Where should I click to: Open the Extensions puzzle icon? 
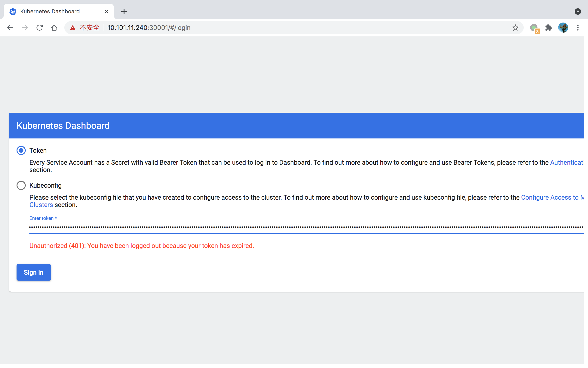click(548, 28)
